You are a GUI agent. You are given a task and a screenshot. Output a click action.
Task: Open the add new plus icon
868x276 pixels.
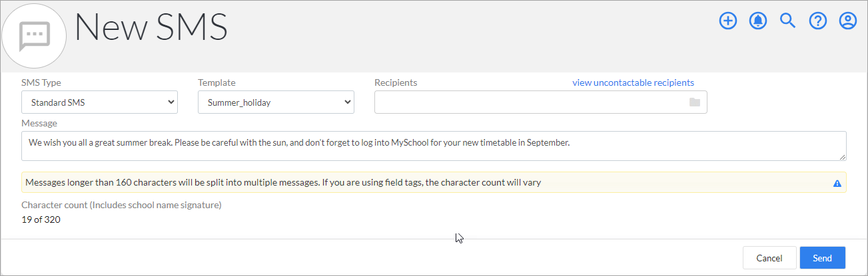click(728, 21)
